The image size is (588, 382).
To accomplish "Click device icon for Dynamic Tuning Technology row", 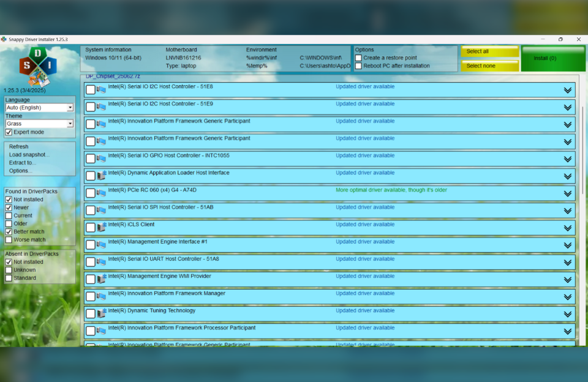I will [x=101, y=313].
